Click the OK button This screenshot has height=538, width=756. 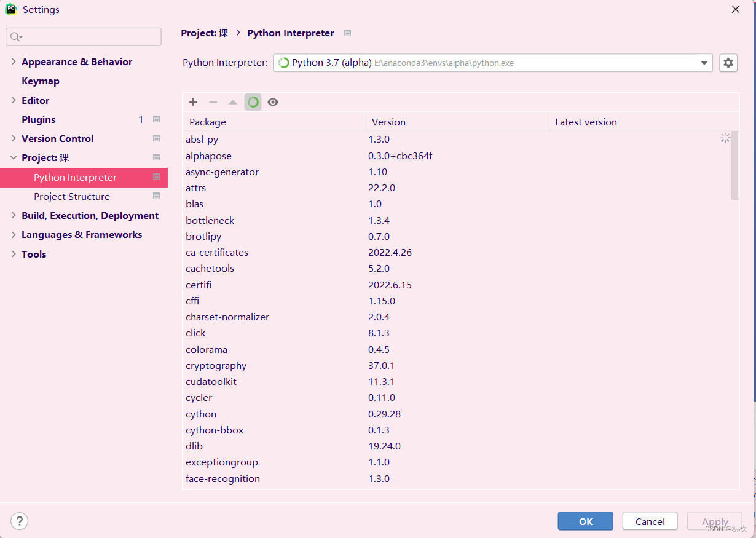(586, 521)
